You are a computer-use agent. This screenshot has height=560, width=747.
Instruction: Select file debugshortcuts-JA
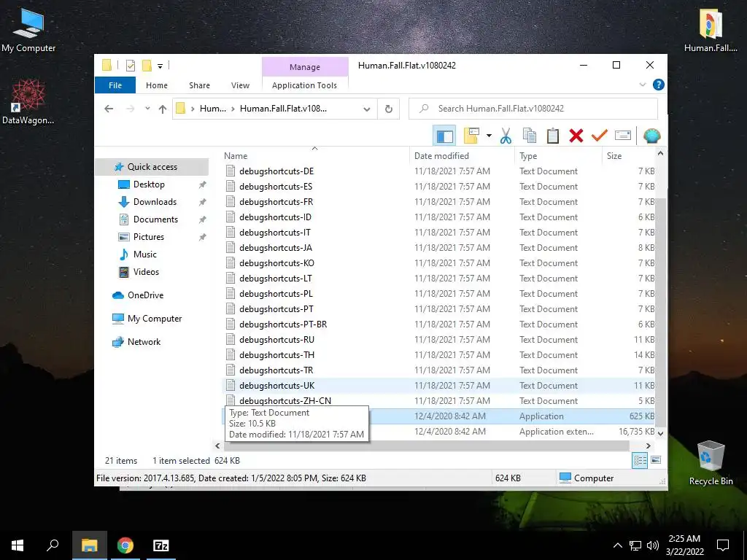276,248
